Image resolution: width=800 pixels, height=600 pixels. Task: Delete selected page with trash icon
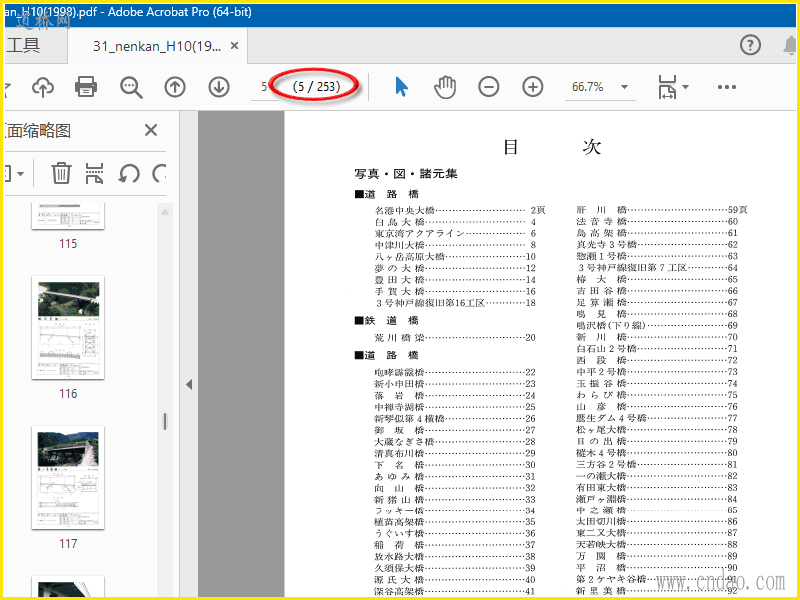click(61, 173)
